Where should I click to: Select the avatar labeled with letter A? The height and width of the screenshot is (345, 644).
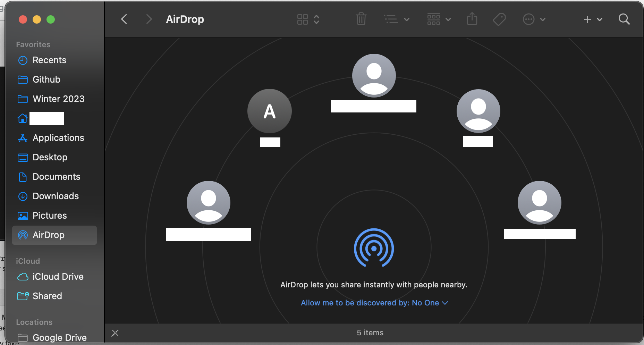click(269, 111)
